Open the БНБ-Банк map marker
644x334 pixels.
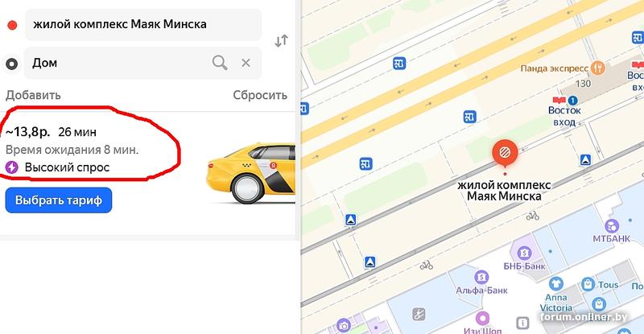coord(524,253)
